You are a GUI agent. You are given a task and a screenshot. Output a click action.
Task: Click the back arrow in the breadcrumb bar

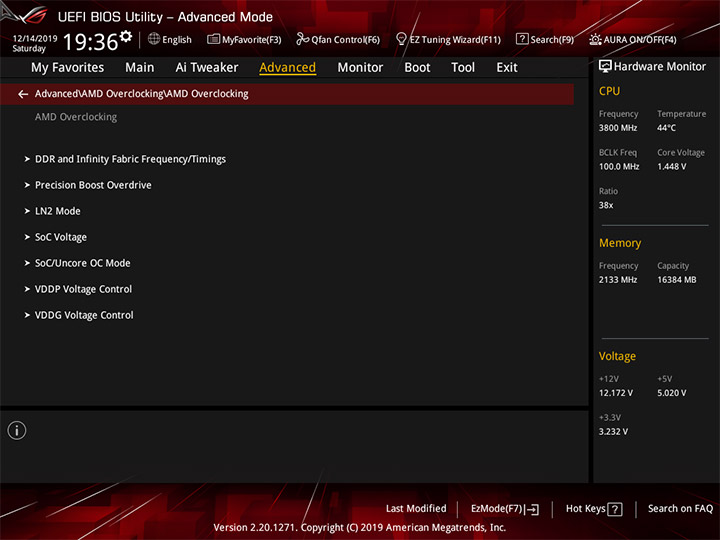(23, 94)
